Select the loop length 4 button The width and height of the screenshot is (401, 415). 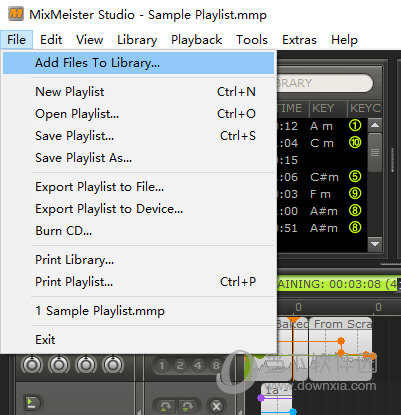198,365
